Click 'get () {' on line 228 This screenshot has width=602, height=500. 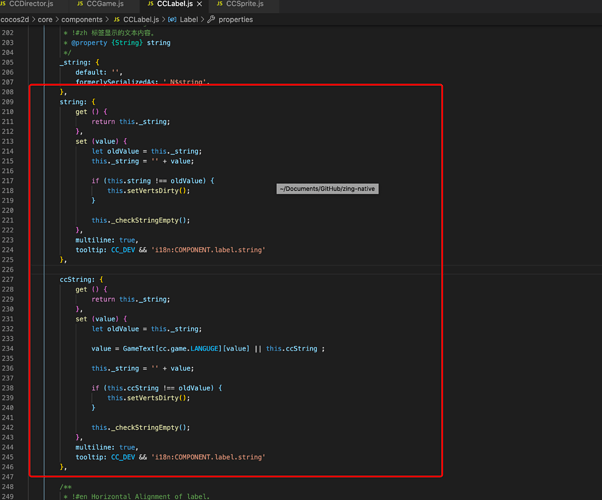pyautogui.click(x=91, y=290)
